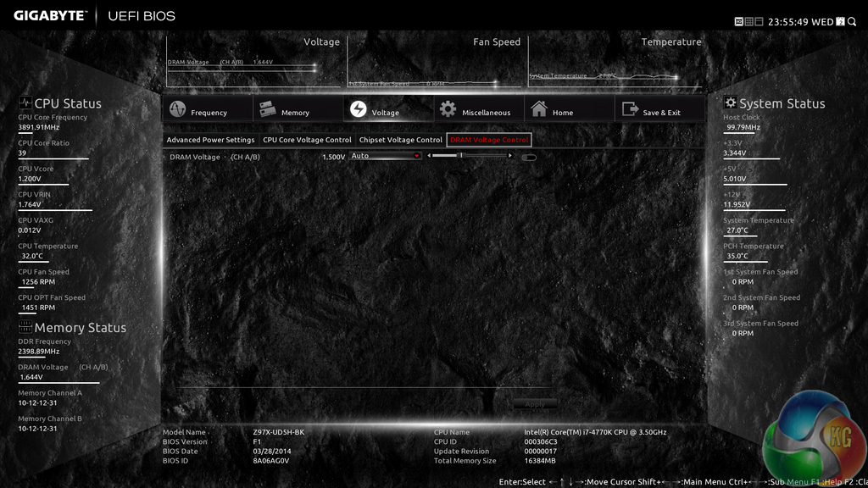Viewport: 868px width, 488px height.
Task: Click the System Temperature 27.0°C reading
Action: point(737,230)
